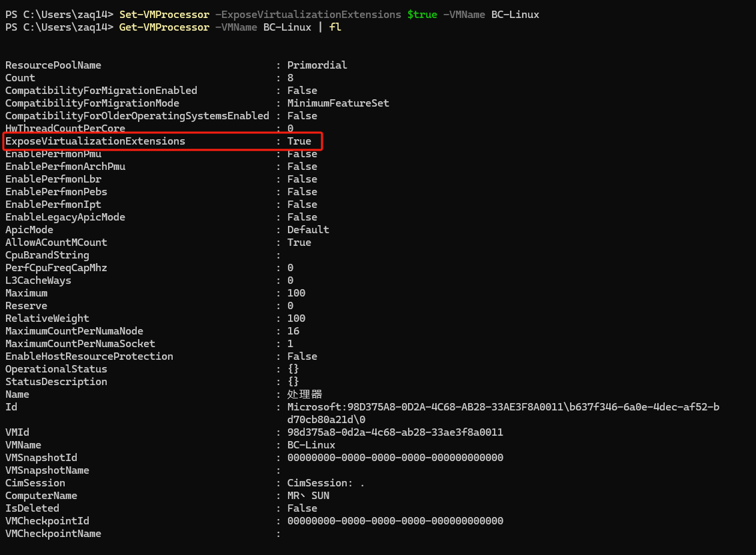This screenshot has width=756, height=555.
Task: Click the True value of AllowACountMCount
Action: click(299, 243)
